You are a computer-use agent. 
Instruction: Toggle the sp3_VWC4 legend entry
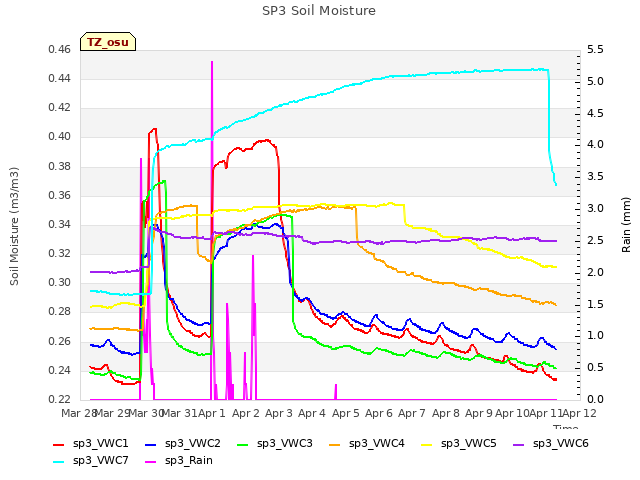click(x=367, y=444)
